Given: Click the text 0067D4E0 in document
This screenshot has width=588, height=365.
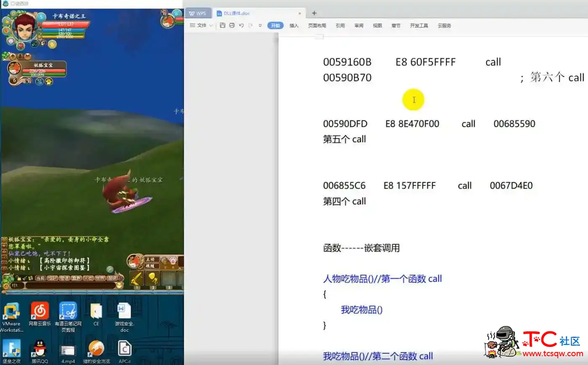Looking at the screenshot, I should [x=511, y=186].
